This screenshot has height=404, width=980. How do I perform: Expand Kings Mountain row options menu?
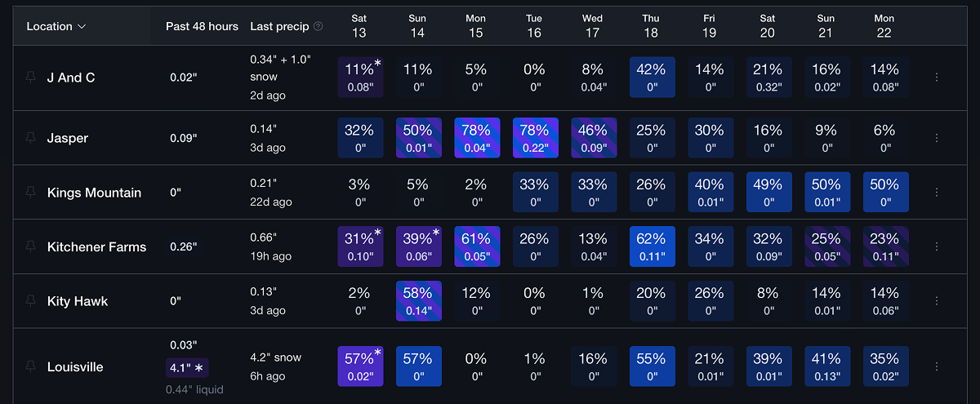[x=937, y=193]
